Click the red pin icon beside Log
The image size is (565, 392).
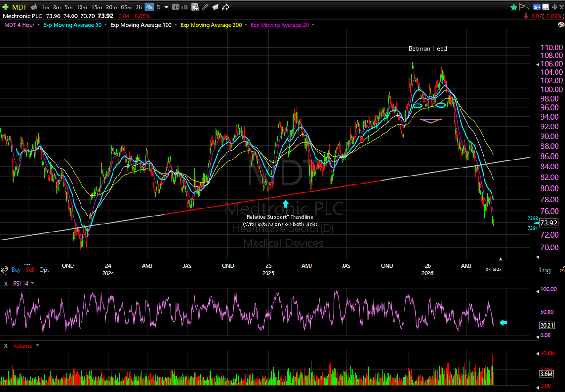[561, 270]
